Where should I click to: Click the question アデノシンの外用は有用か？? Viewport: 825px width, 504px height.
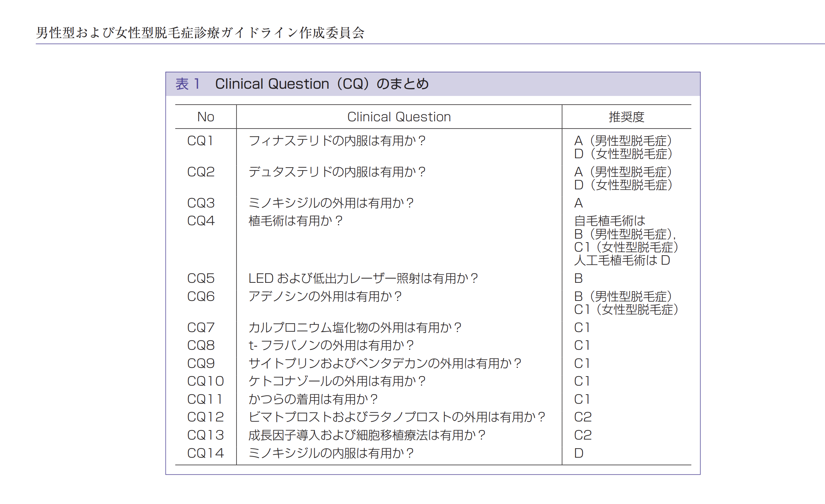325,297
